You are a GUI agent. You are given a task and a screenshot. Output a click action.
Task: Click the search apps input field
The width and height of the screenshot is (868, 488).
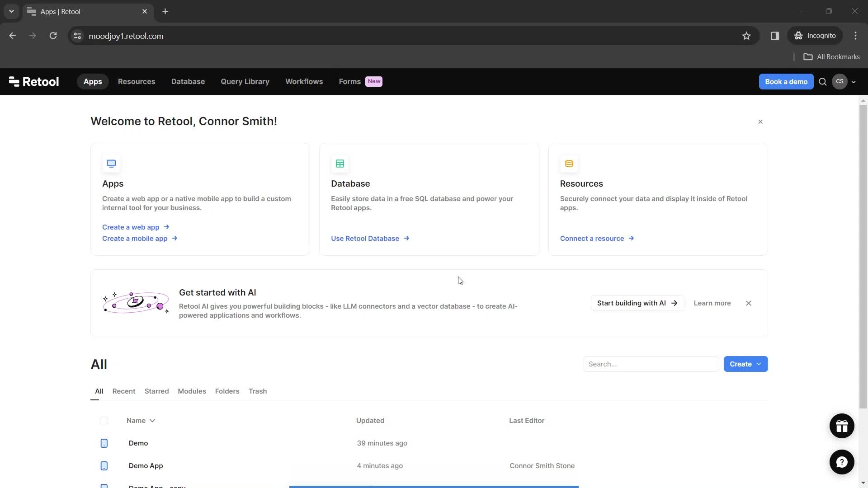(x=651, y=364)
